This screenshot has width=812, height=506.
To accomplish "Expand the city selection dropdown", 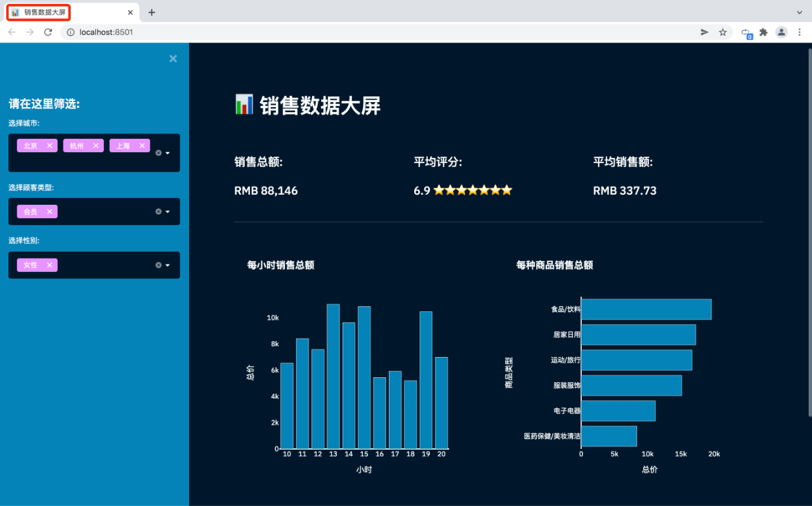I will [x=168, y=153].
